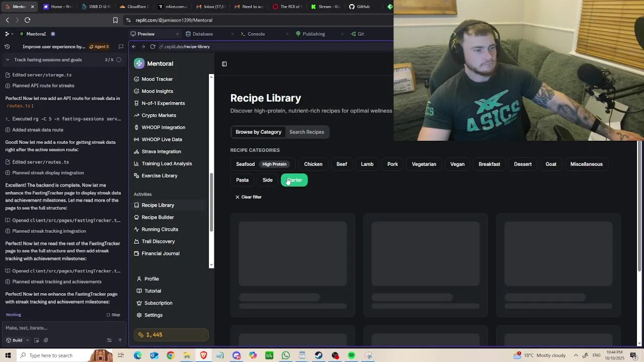Open chat history clock icon
644x362 pixels.
point(7,47)
